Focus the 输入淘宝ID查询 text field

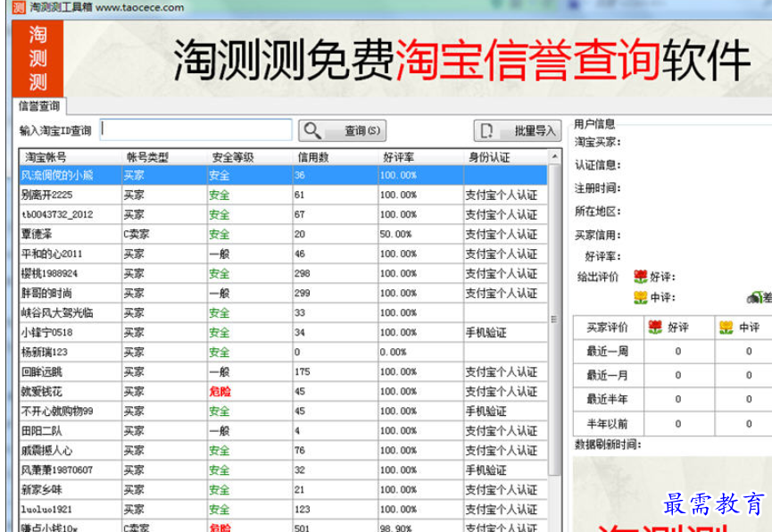196,130
